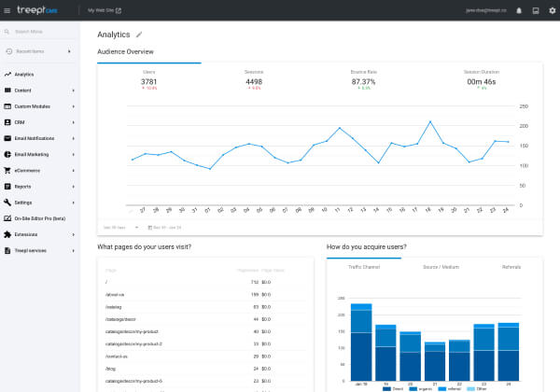
Task: Click the Email Notifications envelope icon
Action: [x=7, y=138]
